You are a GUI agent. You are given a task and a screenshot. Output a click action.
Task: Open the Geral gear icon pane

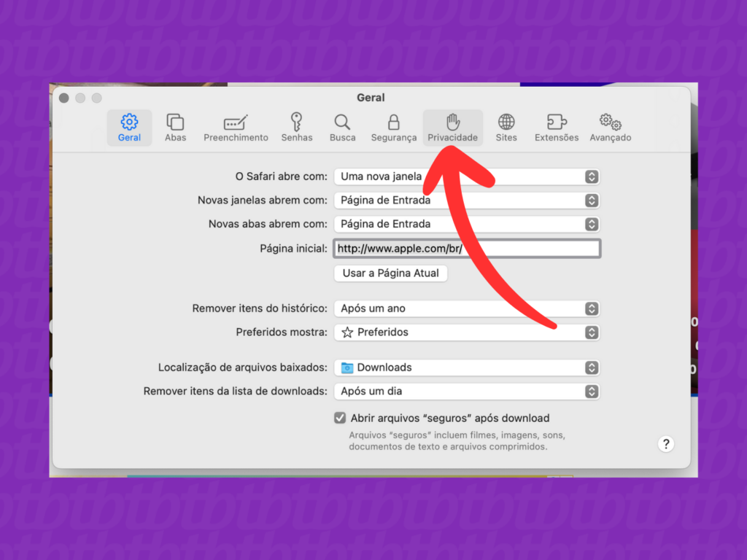click(129, 128)
